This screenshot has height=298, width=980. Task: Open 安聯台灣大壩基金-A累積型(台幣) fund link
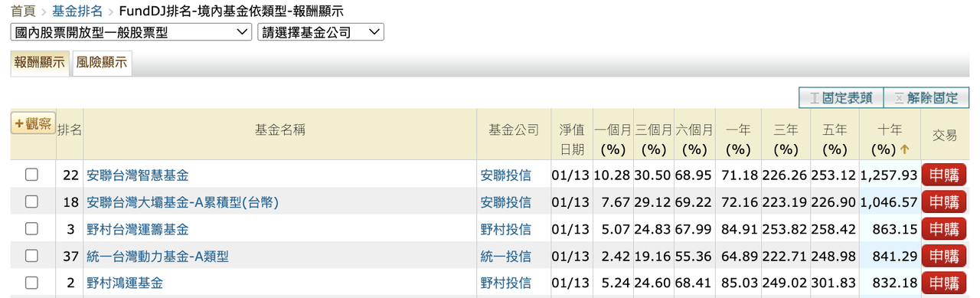[182, 202]
